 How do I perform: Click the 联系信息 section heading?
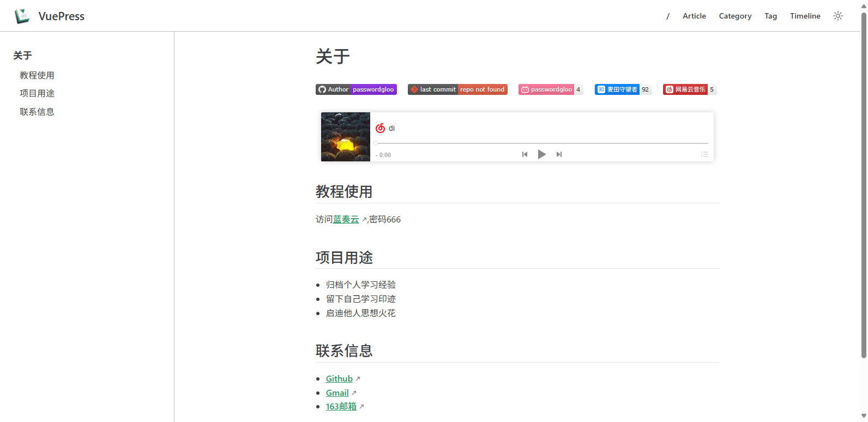(344, 351)
